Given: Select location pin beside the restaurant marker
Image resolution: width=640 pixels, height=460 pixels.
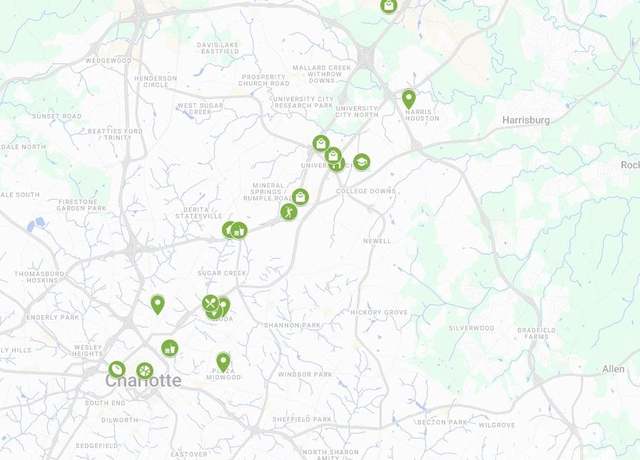Looking at the screenshot, I should (x=224, y=306).
